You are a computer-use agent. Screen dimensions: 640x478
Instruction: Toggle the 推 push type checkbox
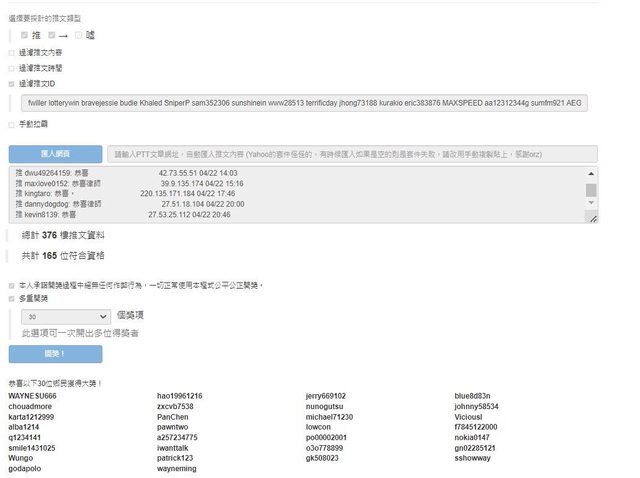(24, 35)
